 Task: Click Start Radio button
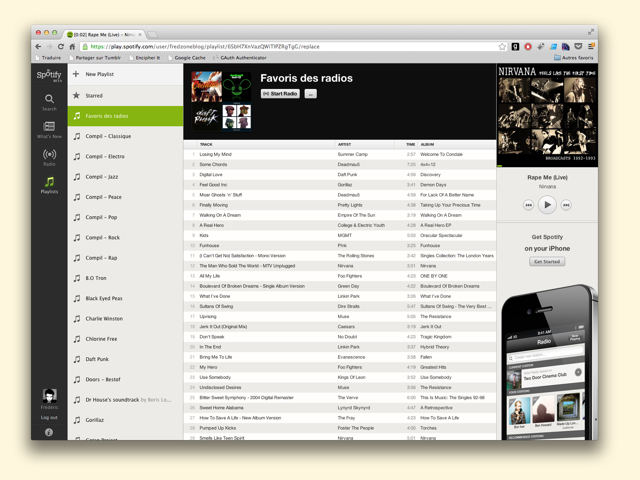click(280, 94)
